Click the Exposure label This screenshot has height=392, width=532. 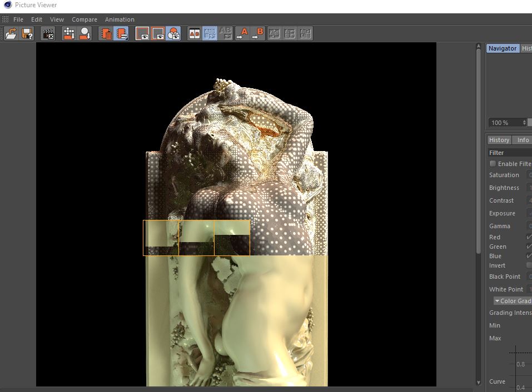tap(502, 213)
